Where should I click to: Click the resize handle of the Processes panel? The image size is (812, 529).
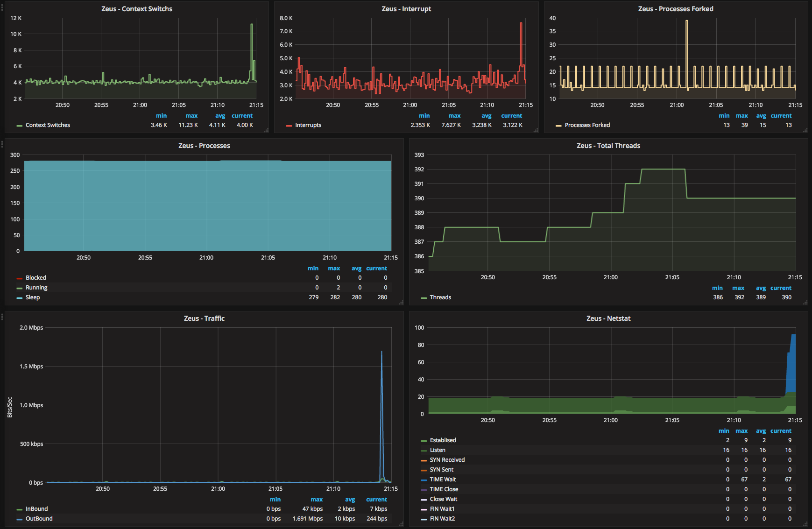point(401,303)
